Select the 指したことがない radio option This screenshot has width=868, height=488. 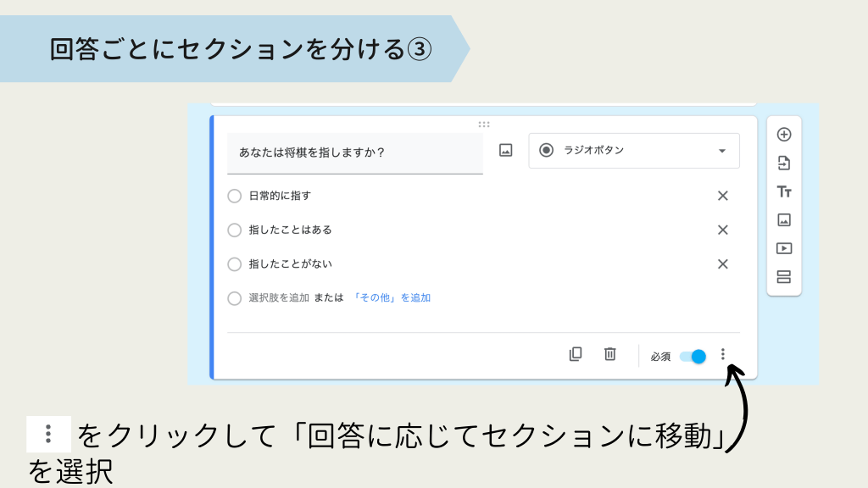coord(235,264)
